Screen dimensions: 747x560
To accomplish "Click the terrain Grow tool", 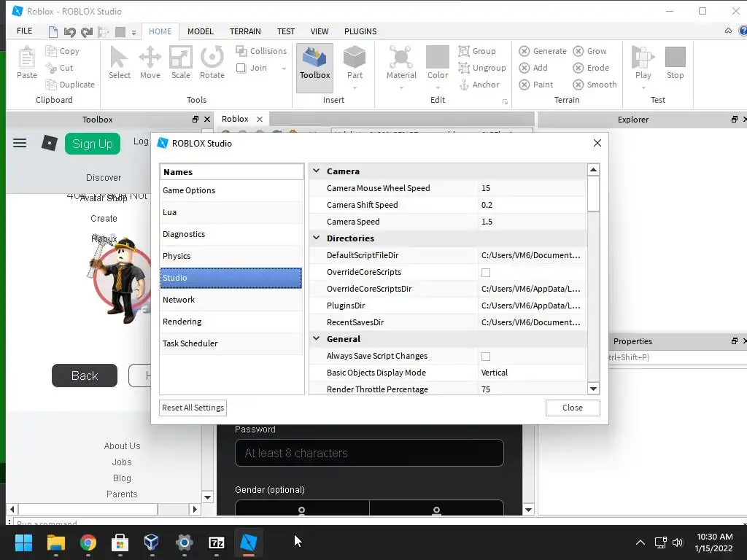I will coord(589,51).
